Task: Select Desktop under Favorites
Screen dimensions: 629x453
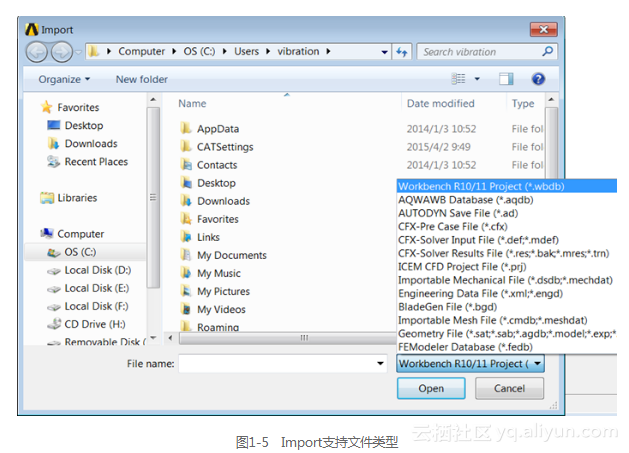Action: [84, 126]
